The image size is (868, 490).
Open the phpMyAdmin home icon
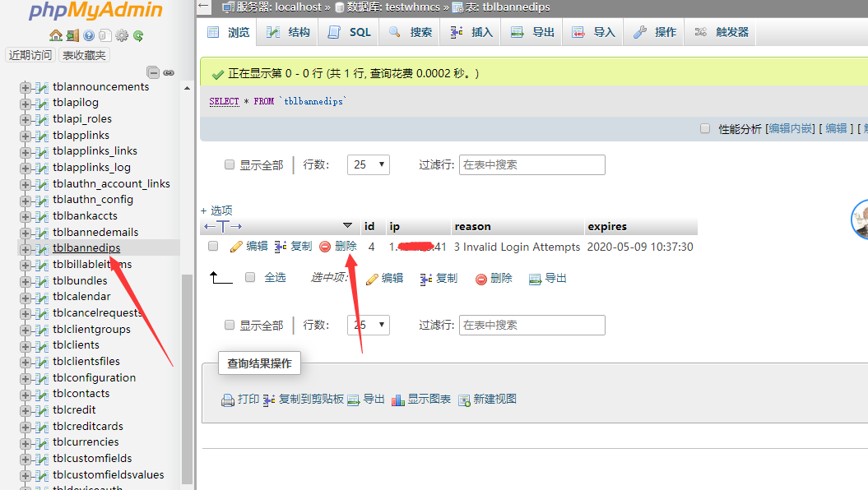click(56, 36)
